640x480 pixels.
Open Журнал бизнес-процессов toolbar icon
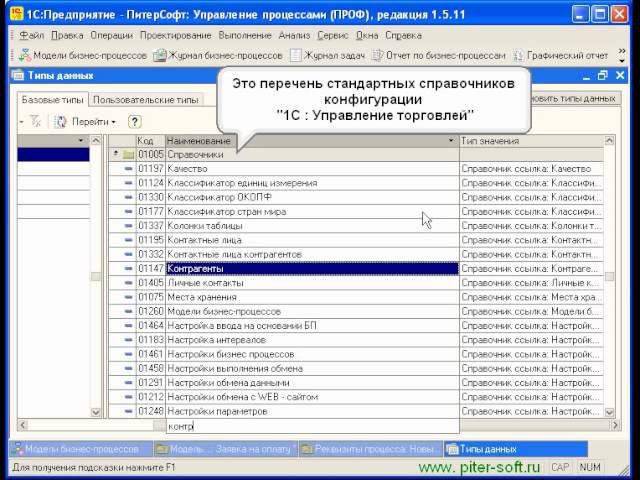point(160,55)
